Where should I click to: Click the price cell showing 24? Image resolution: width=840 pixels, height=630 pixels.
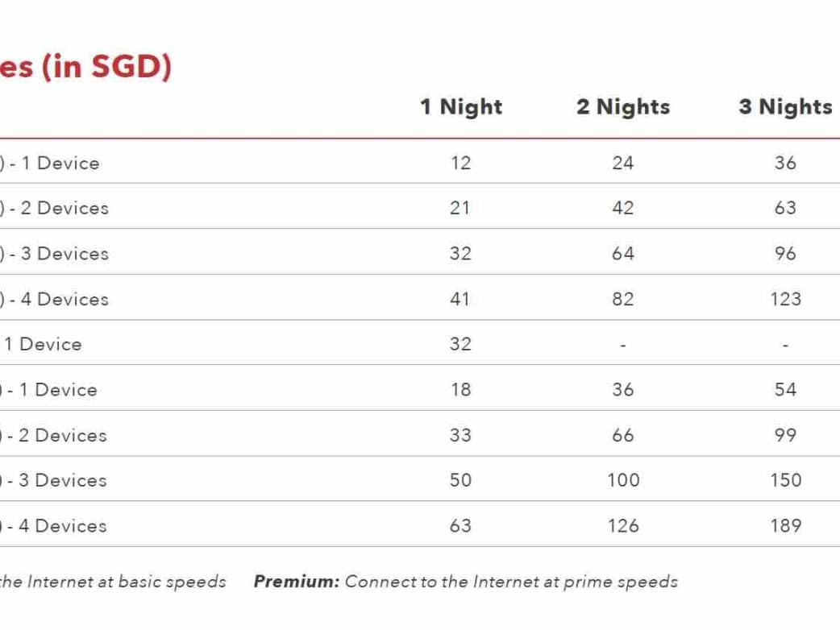coord(623,163)
